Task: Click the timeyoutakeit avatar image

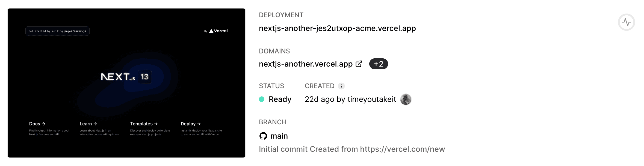Action: tap(406, 99)
